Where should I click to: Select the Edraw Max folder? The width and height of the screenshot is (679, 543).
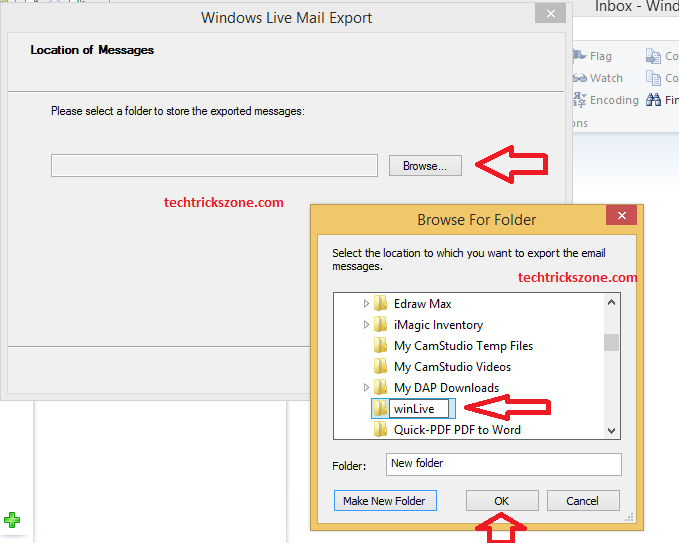tap(422, 304)
